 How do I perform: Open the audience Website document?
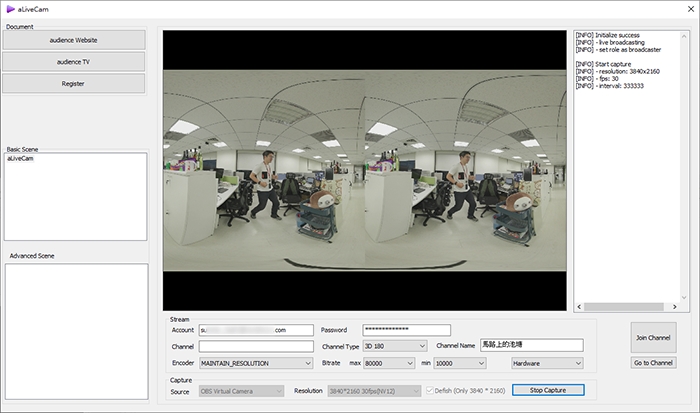(x=74, y=39)
